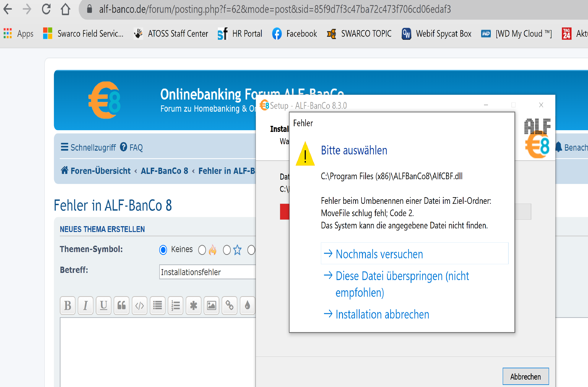Open the FAQ link
The image size is (588, 387).
(131, 147)
